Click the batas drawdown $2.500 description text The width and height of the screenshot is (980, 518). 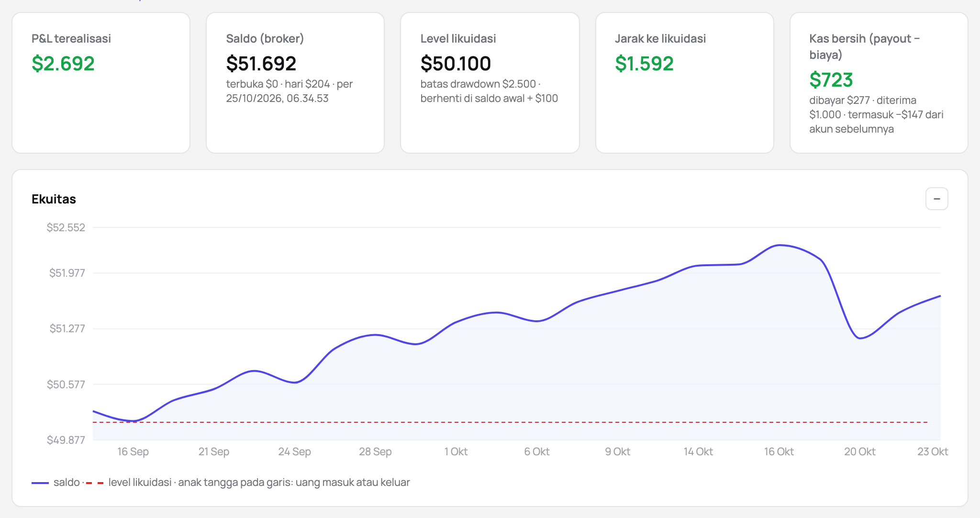tap(479, 84)
